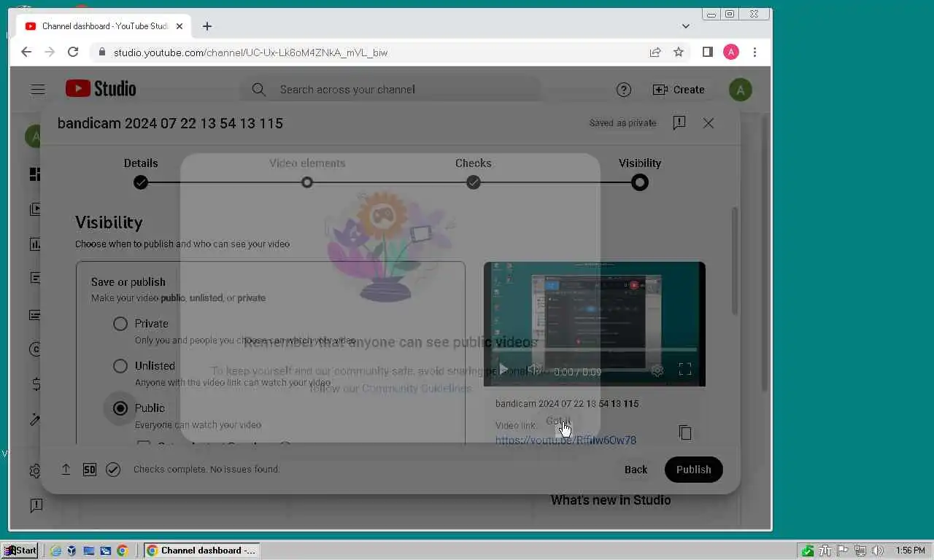
Task: Click the Back button
Action: tap(636, 470)
